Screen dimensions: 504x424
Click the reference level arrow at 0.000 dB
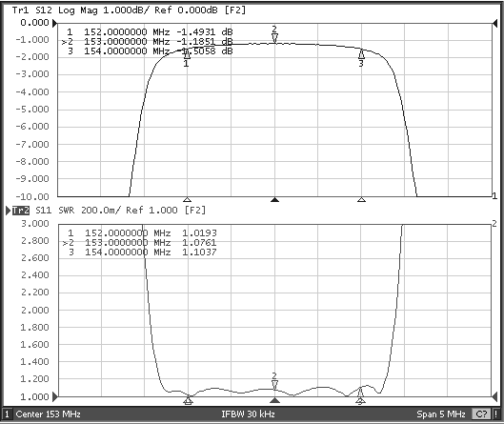(x=54, y=23)
